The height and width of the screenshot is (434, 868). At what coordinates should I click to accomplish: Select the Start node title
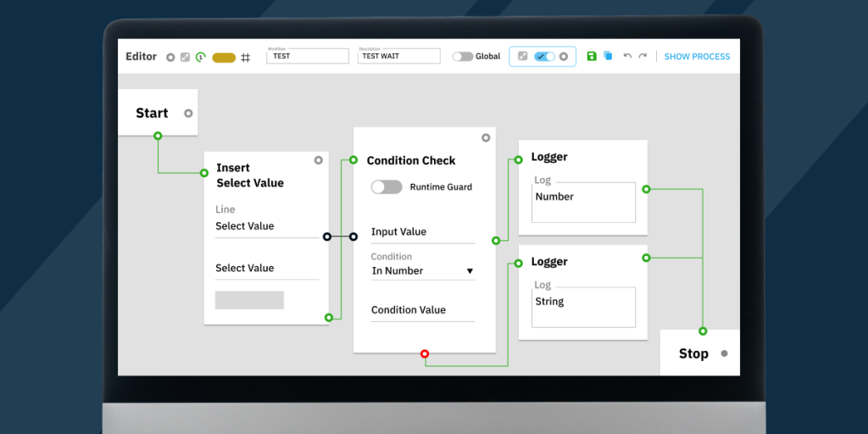(152, 113)
